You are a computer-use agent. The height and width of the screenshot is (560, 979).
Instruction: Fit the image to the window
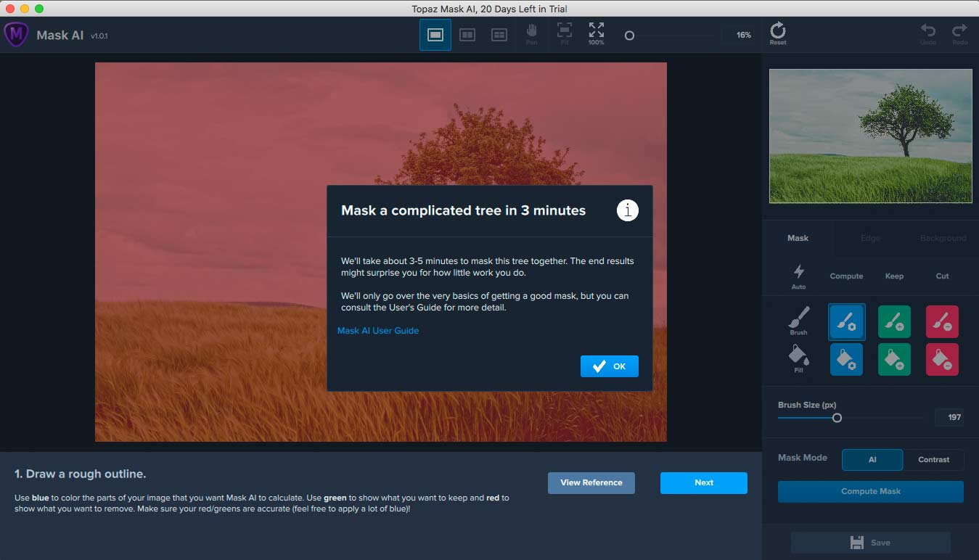pyautogui.click(x=565, y=34)
